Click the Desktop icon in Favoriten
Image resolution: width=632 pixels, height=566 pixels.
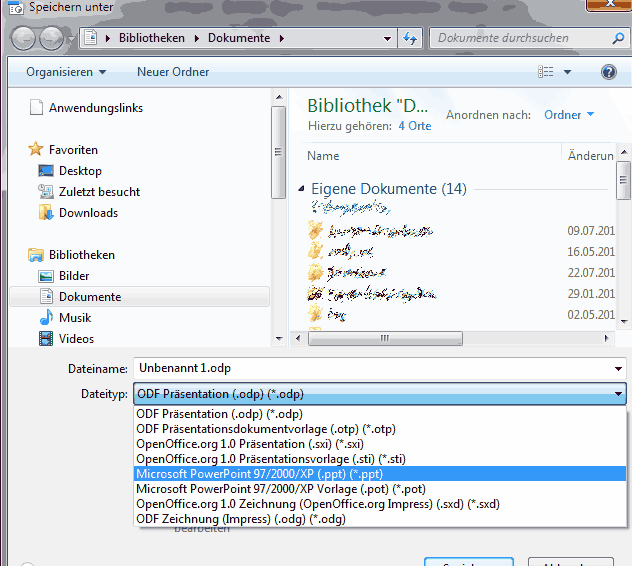(x=46, y=171)
